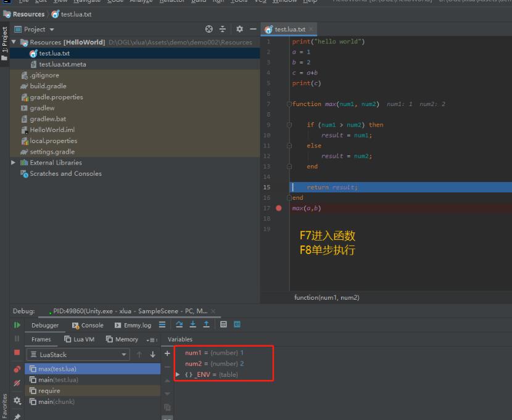Select the Memory tab

click(122, 339)
